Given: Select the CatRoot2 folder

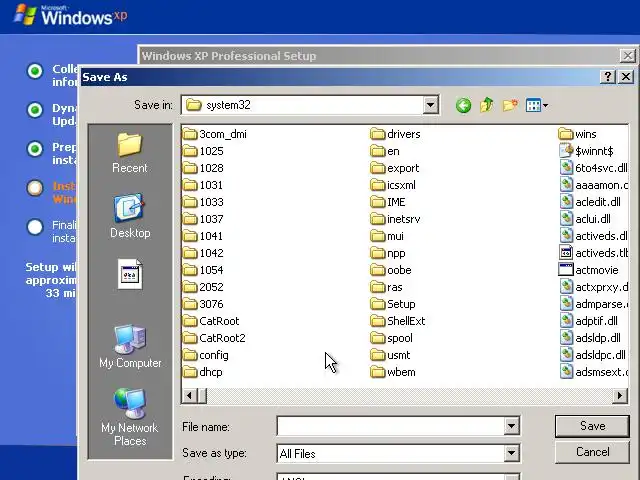Looking at the screenshot, I should 214,338.
